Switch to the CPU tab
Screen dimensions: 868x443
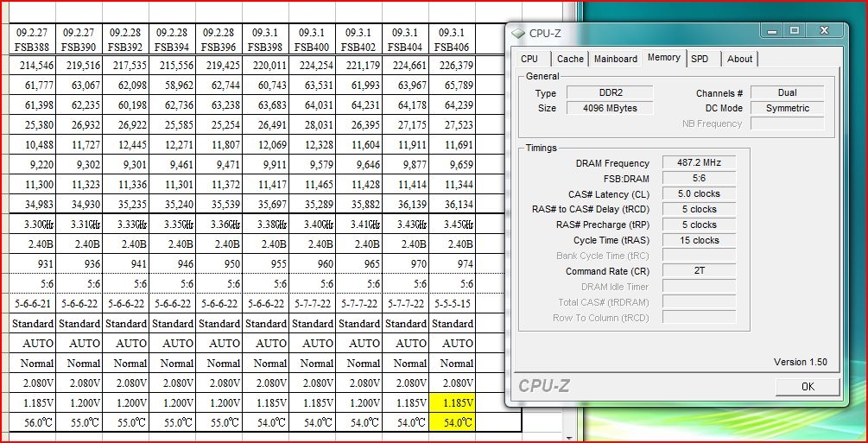[529, 59]
